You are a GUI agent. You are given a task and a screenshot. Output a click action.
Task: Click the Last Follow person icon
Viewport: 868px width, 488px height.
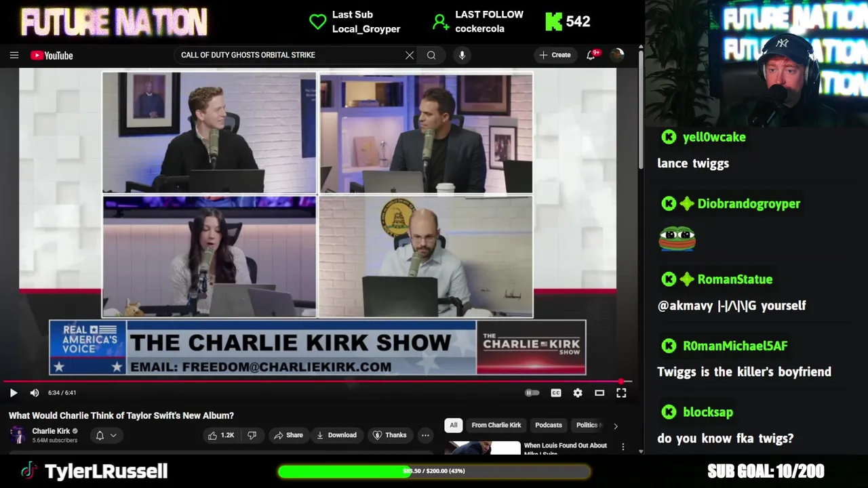tap(441, 22)
